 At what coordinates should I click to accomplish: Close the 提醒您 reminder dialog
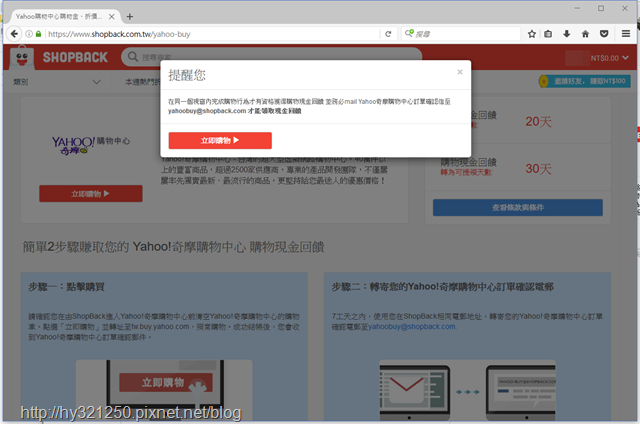pos(460,72)
